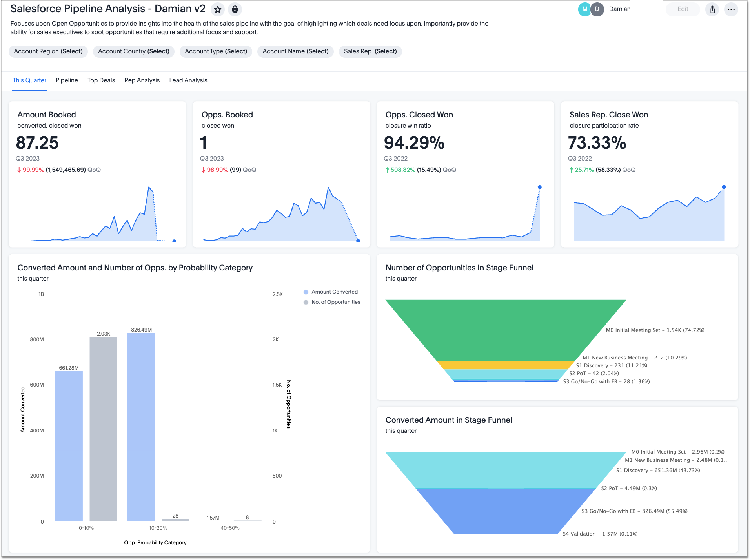Switch to the Top Deals tab
The width and height of the screenshot is (750, 560).
pyautogui.click(x=101, y=80)
